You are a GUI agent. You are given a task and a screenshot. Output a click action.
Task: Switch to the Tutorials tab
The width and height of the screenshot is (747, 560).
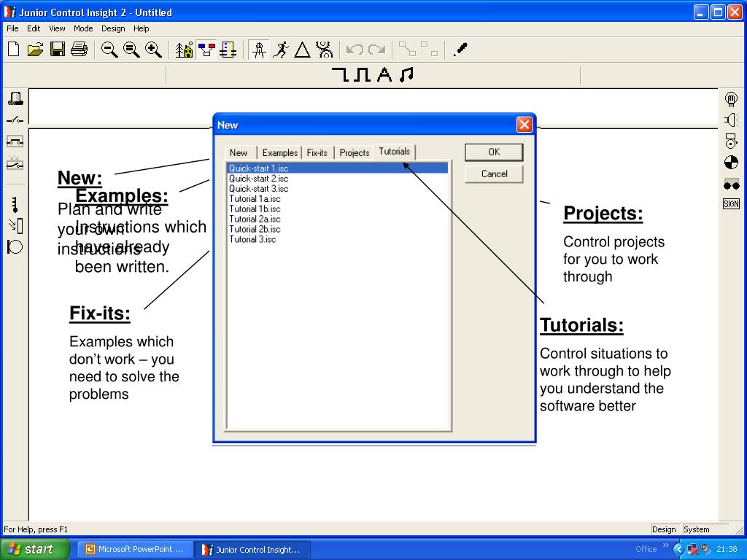click(x=395, y=152)
